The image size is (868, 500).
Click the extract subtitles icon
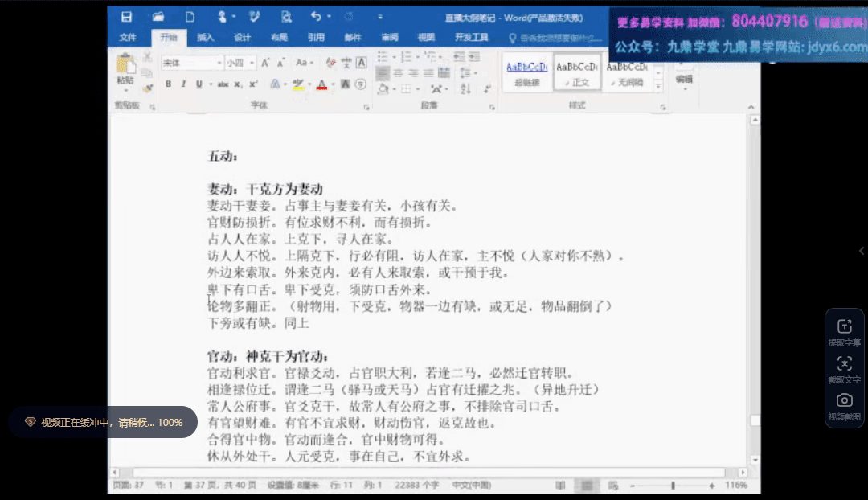[844, 326]
